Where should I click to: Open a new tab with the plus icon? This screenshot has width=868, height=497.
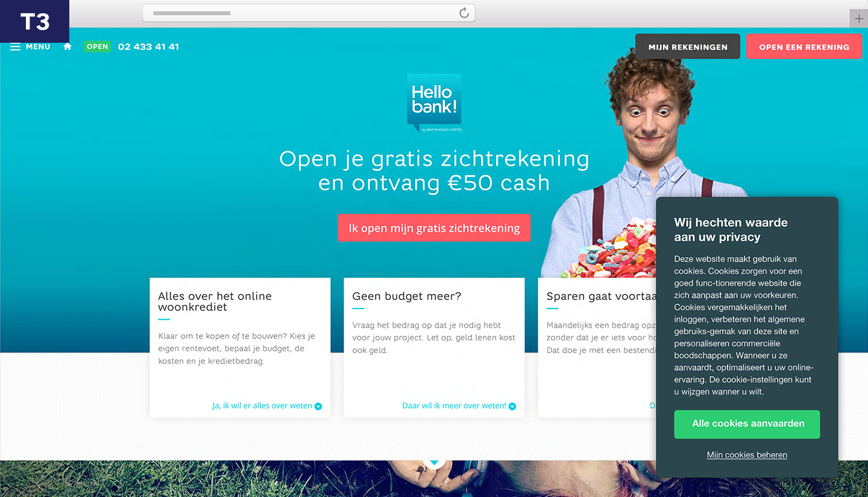[x=859, y=19]
